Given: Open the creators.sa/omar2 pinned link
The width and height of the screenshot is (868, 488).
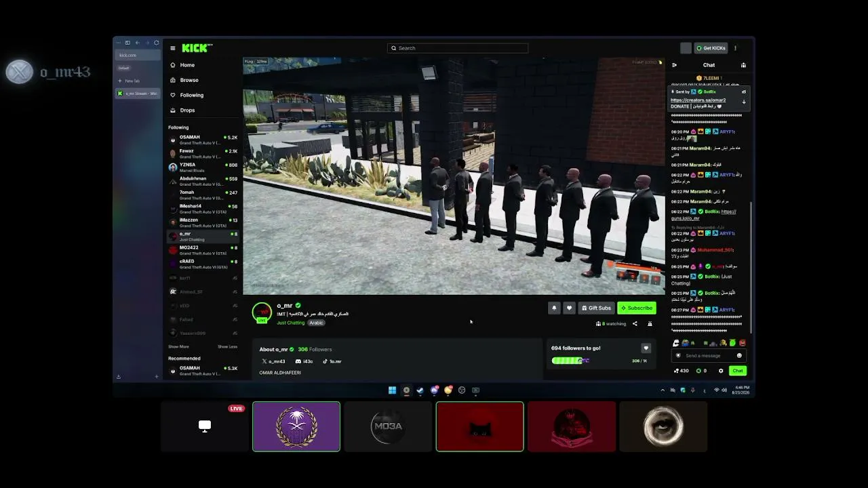Looking at the screenshot, I should 698,100.
